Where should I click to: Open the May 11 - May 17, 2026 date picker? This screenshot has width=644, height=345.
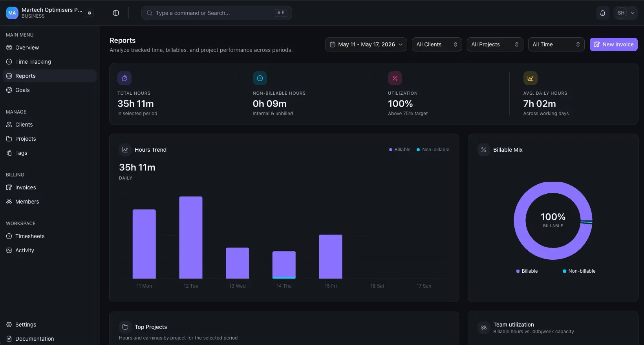(x=366, y=44)
